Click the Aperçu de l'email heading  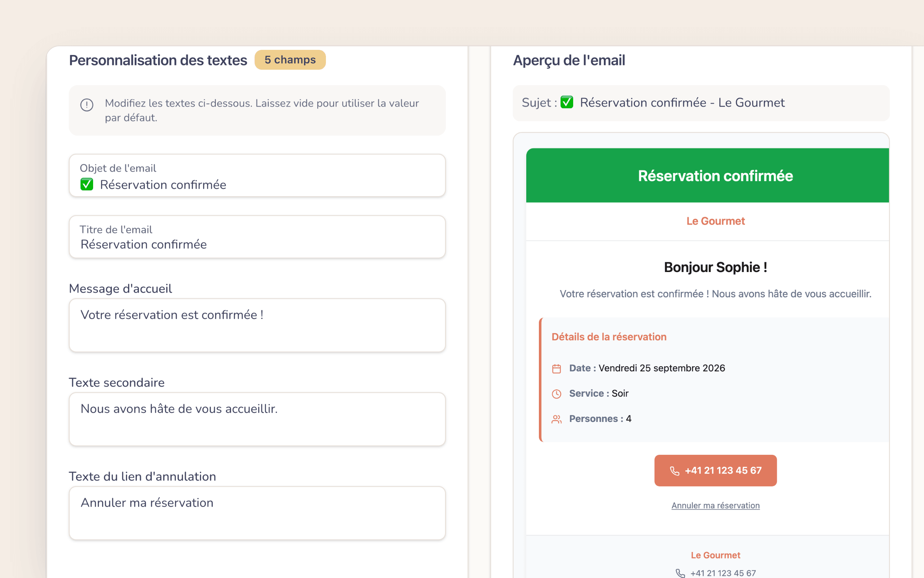(x=569, y=60)
